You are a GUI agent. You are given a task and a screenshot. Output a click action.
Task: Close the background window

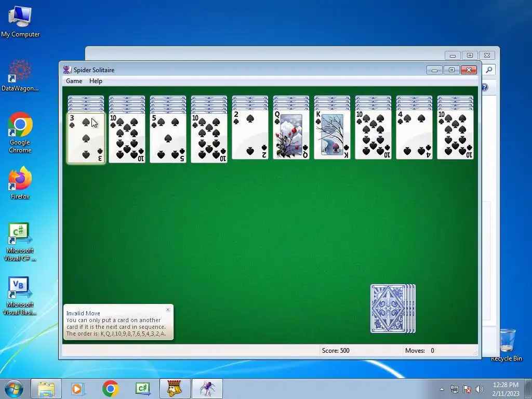point(487,55)
